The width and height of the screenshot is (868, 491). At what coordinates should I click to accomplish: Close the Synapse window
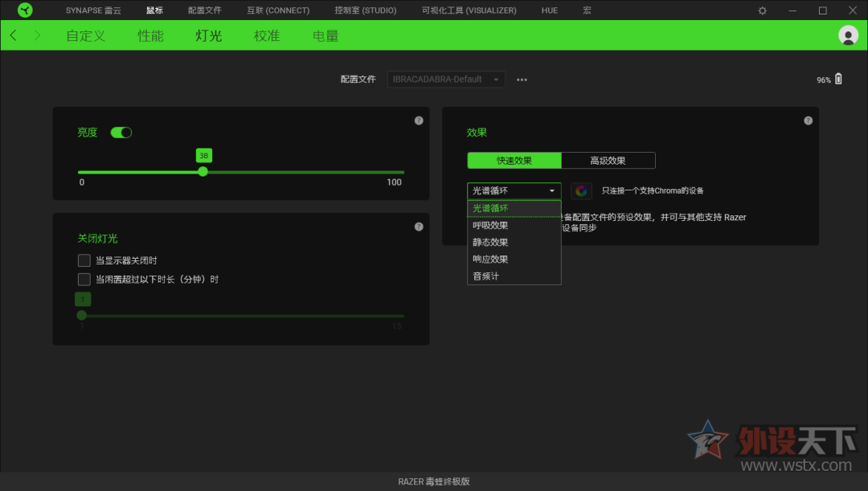click(x=853, y=10)
